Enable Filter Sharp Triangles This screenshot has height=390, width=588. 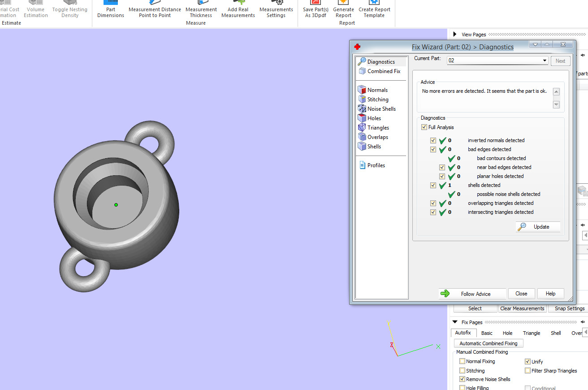coord(527,371)
